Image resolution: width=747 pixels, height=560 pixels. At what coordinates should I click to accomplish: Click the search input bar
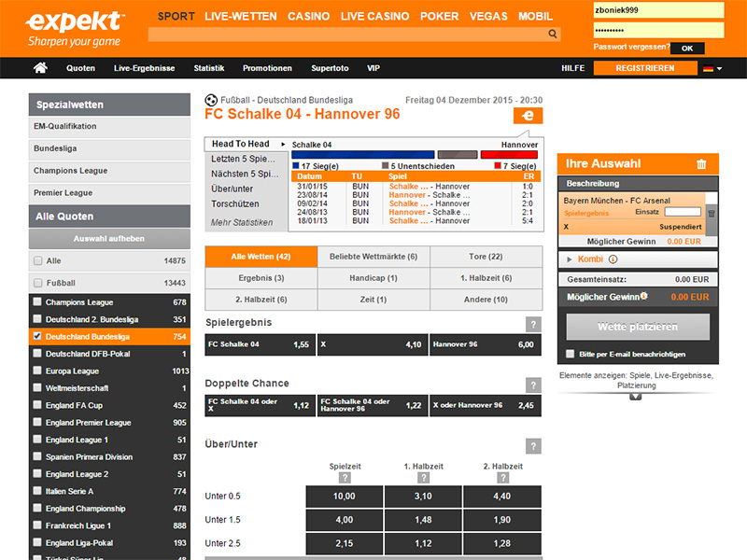click(x=355, y=35)
